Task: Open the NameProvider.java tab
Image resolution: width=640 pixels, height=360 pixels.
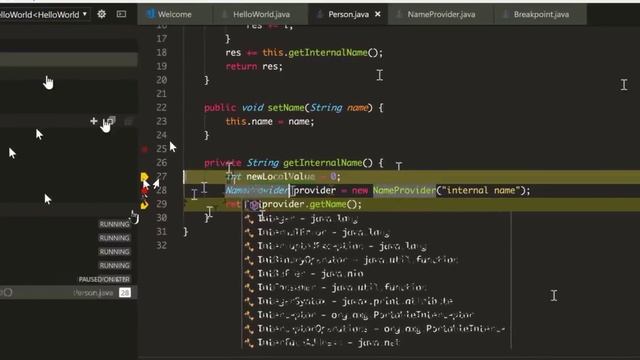Action: [x=441, y=14]
